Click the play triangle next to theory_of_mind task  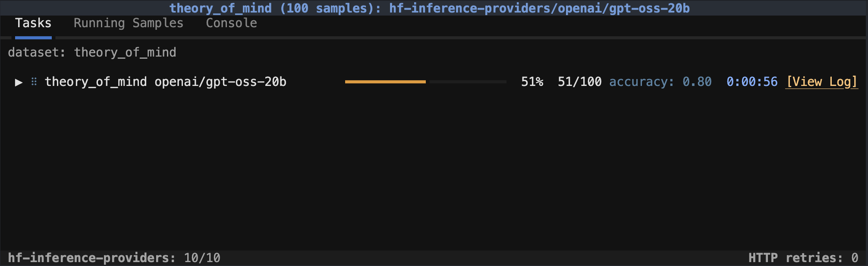tap(18, 82)
